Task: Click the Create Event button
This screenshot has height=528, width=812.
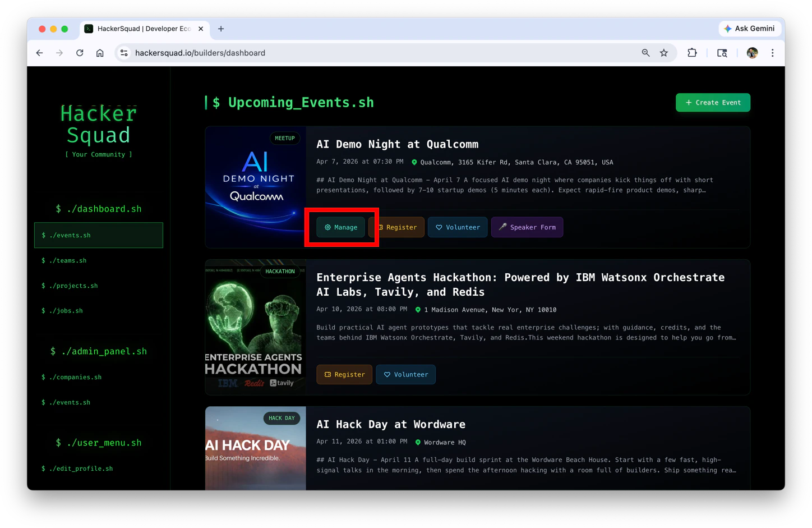Action: pos(713,103)
